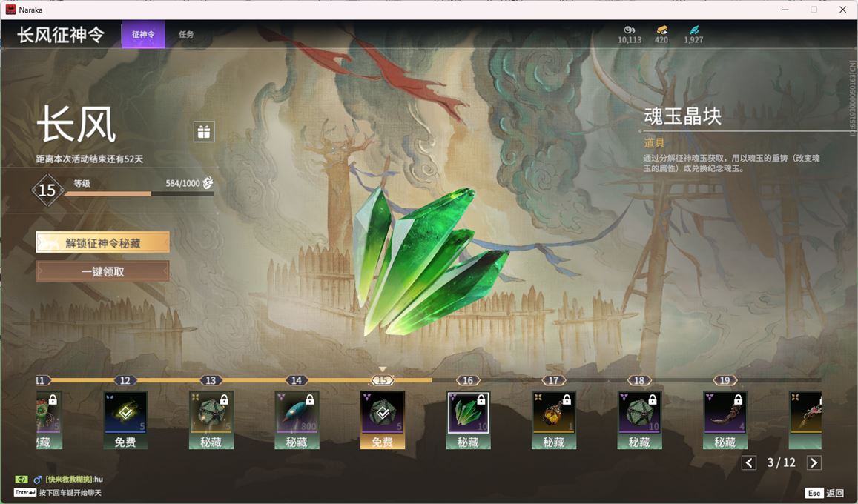Viewport: 858px width, 504px height.
Task: Click the 解锁征神令秘藏 unlock button
Action: [x=103, y=242]
